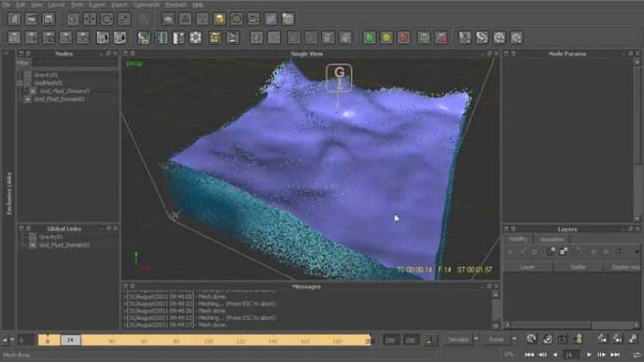Viewport: 644px width, 362px height.
Task: Click the green sphere toolbar button
Action: (x=370, y=37)
